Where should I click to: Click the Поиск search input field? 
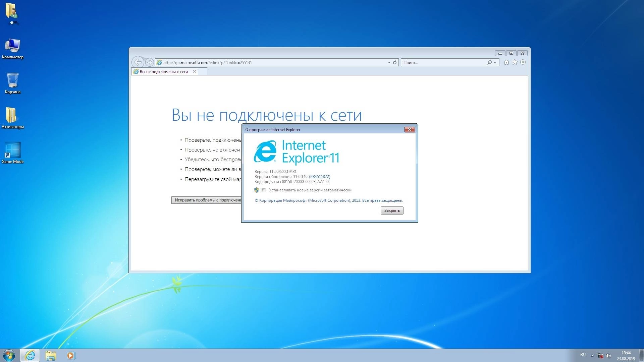tap(443, 62)
